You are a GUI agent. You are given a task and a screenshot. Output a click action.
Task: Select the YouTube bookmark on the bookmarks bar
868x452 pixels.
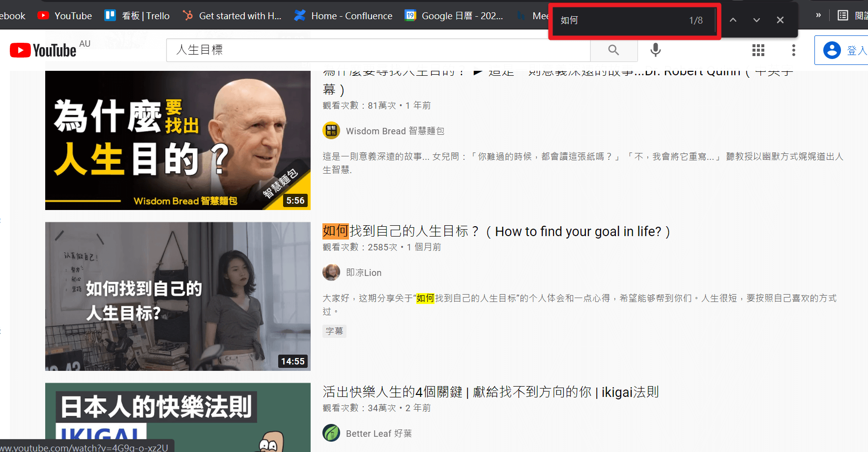[64, 15]
